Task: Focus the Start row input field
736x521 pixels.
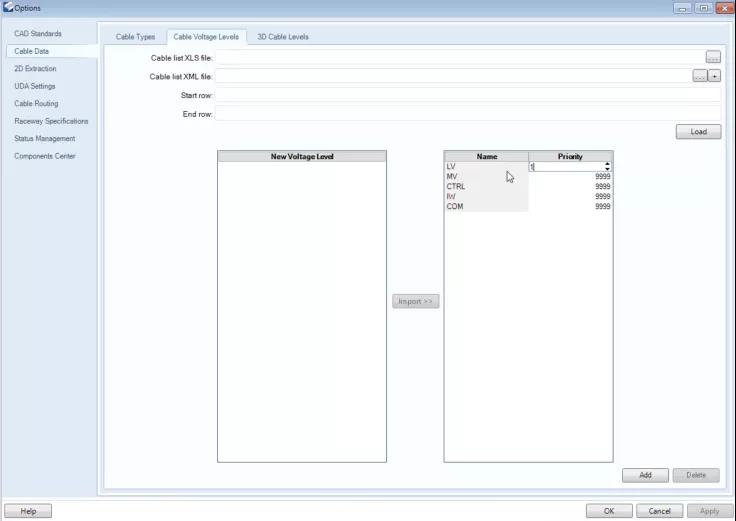Action: click(468, 95)
